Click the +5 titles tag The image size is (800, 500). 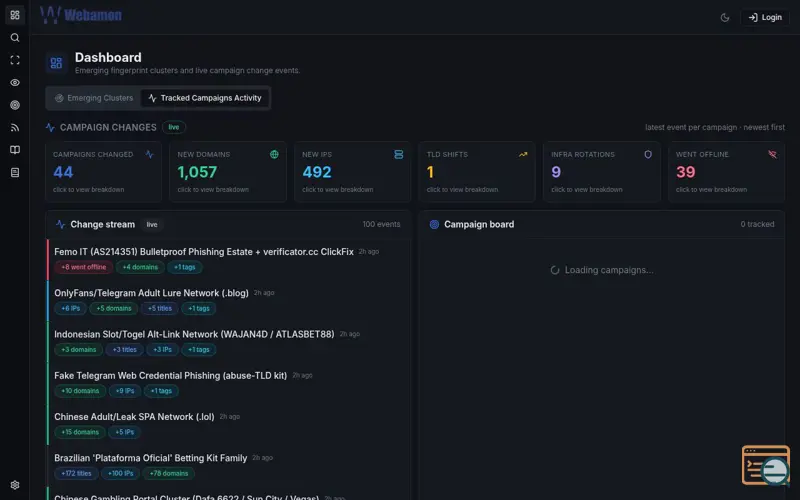160,308
